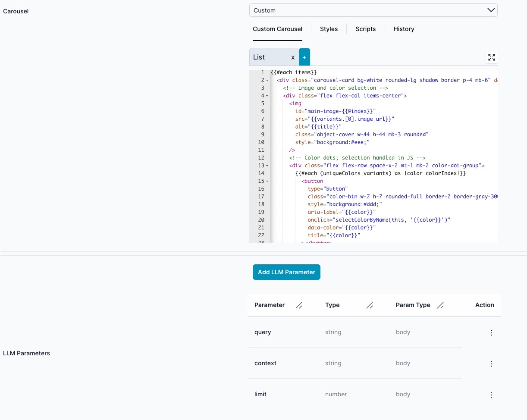Click resize handle beside Type column header

click(x=370, y=305)
